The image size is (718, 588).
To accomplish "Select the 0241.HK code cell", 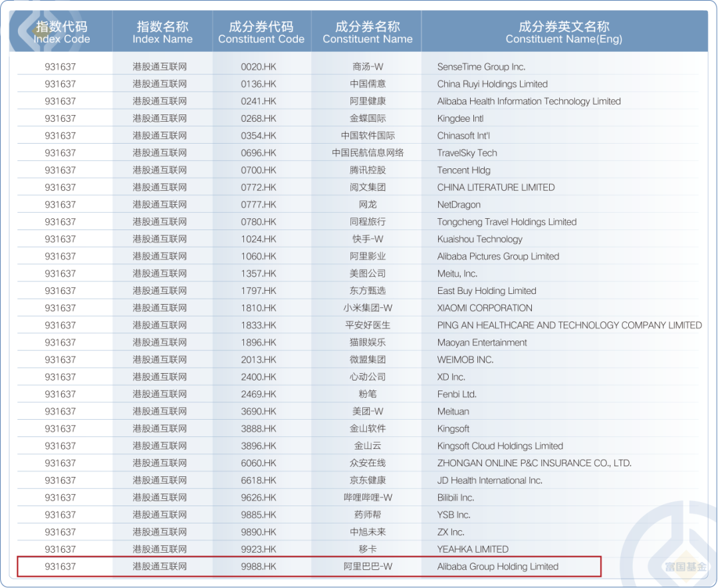I will [259, 101].
